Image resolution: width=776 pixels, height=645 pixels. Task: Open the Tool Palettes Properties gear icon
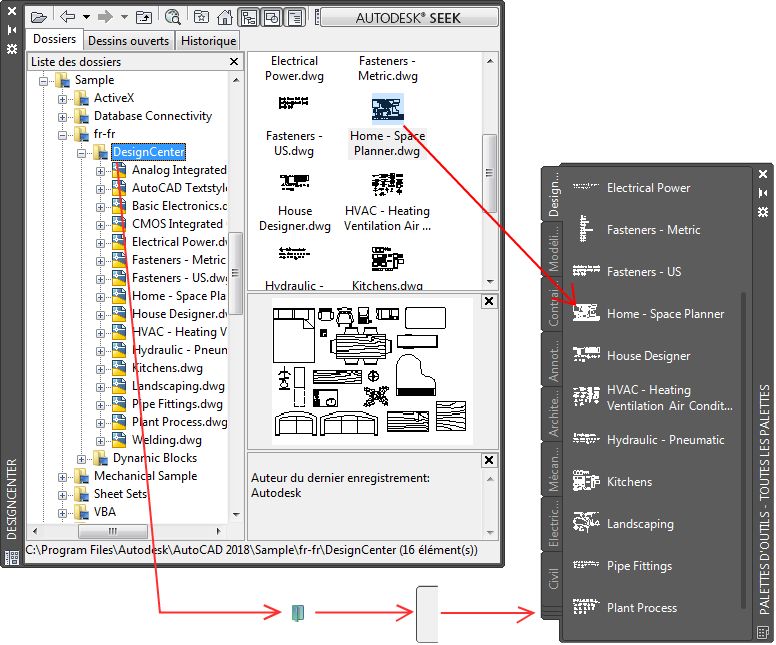coord(763,212)
